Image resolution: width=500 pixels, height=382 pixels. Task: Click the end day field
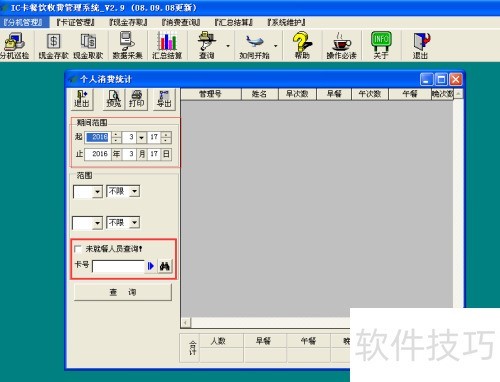(x=154, y=154)
